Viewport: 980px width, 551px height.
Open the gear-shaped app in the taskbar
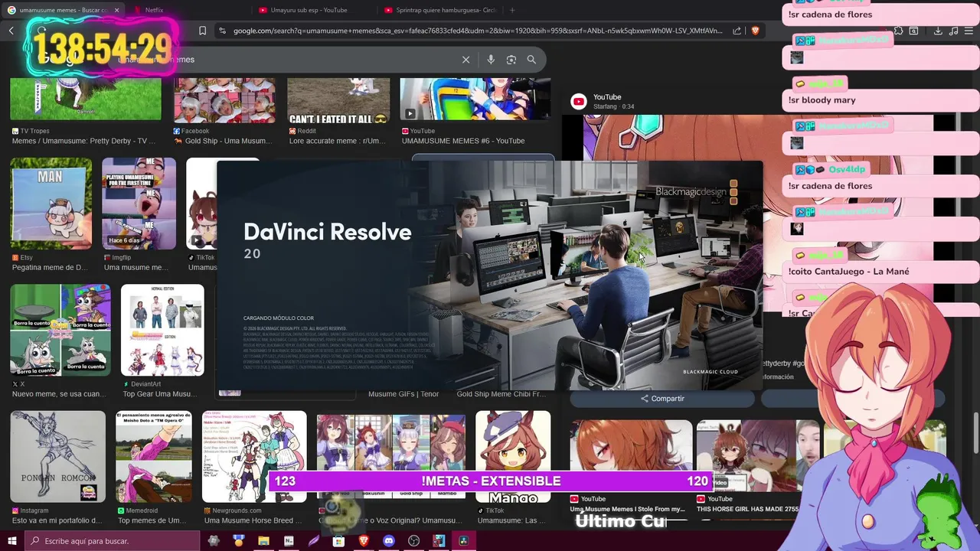tap(214, 541)
